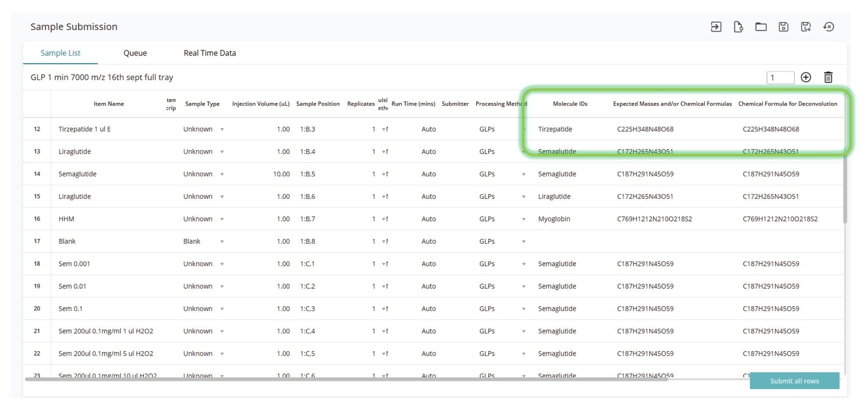Add a new row with the plus circle icon
868x413 pixels.
click(x=806, y=77)
